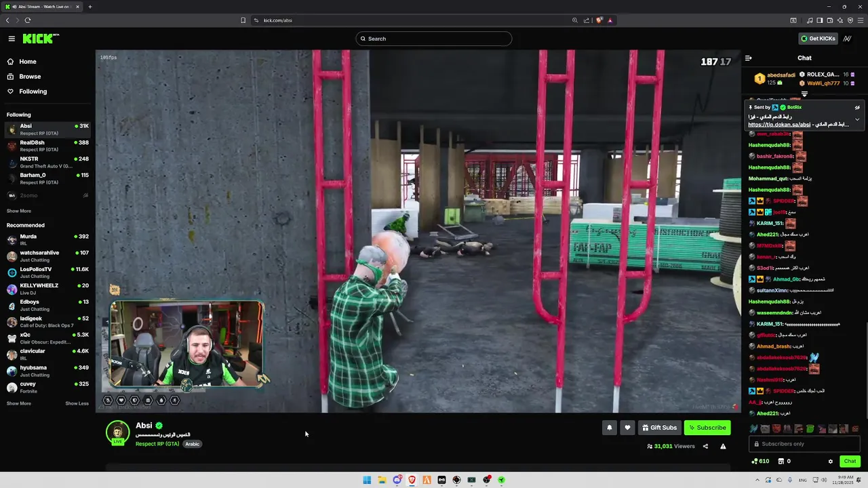The height and width of the screenshot is (488, 868).
Task: Open Brave browser taskbar icon
Action: pyautogui.click(x=412, y=480)
